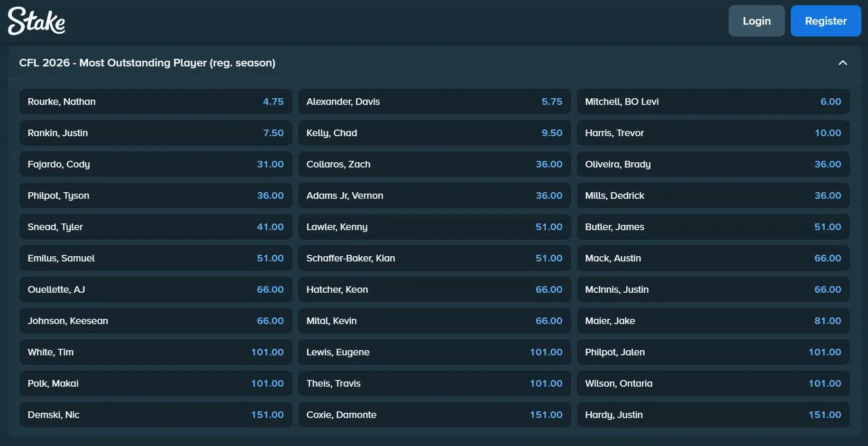Select Hardy, Justin at 151.00

pyautogui.click(x=713, y=415)
